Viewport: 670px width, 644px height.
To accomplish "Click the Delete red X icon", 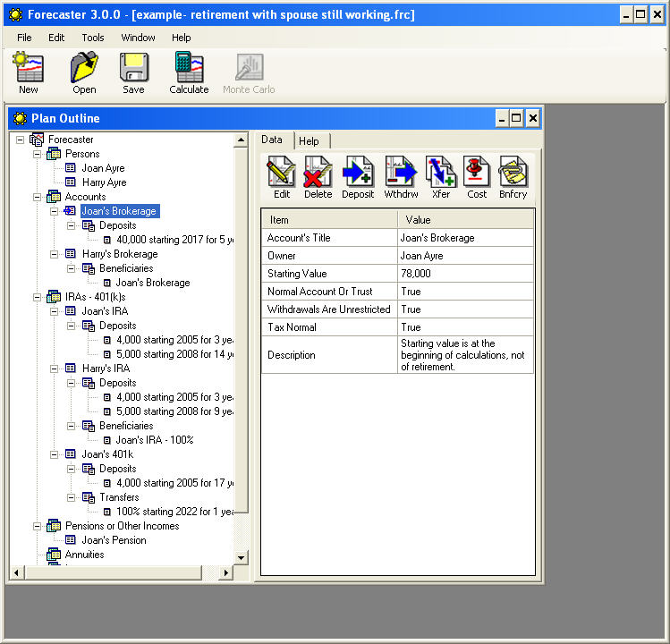I will click(x=318, y=172).
